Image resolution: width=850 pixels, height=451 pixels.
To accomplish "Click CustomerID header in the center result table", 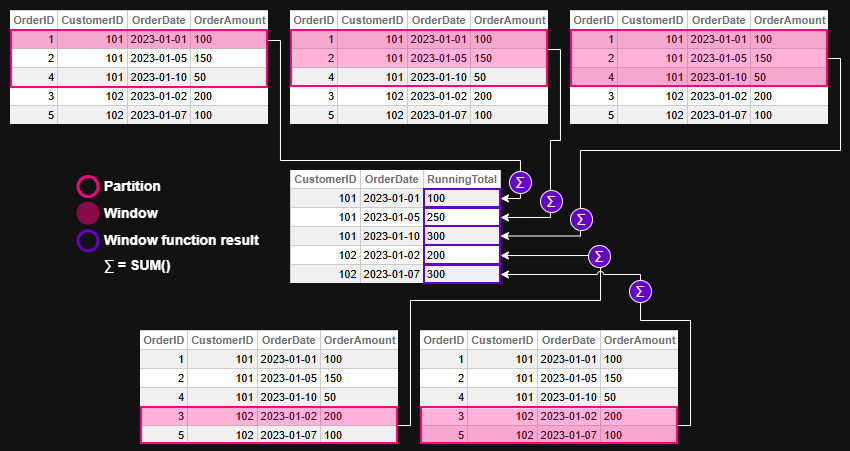I will click(x=325, y=179).
